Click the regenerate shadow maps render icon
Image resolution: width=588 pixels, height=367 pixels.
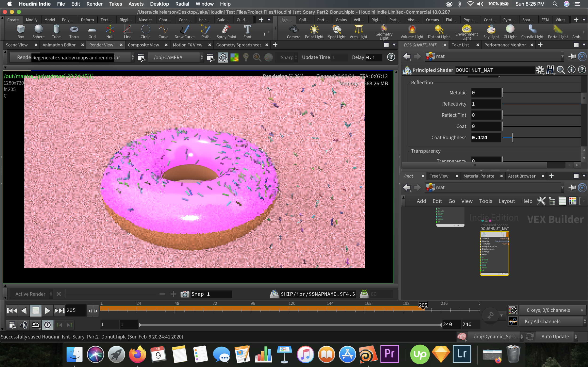coord(223,58)
